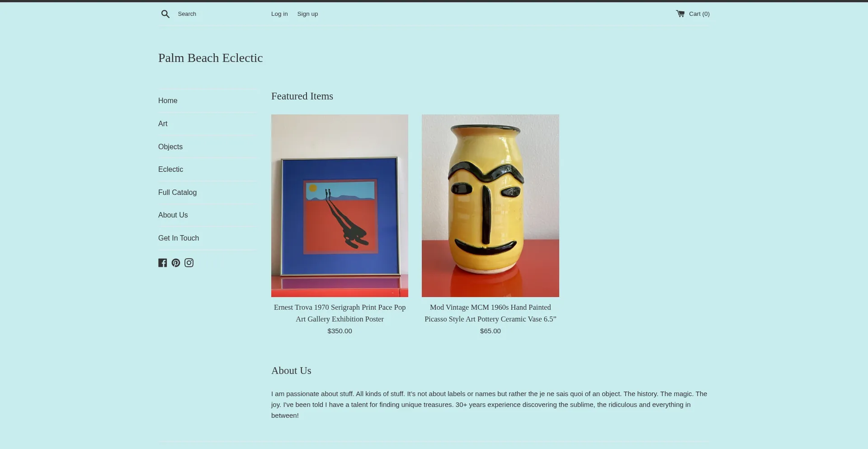Open the shopping cart icon

680,14
